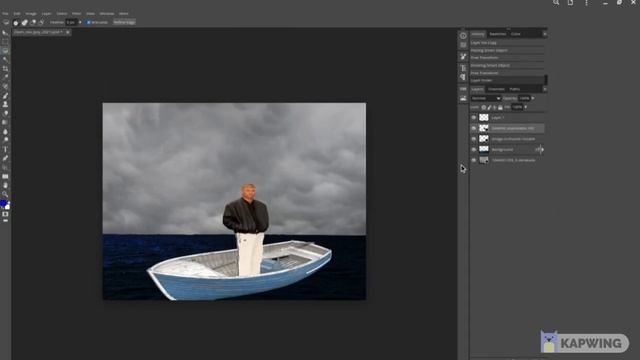Open the Brush panel icon
This screenshot has width=640, height=360.
463,56
